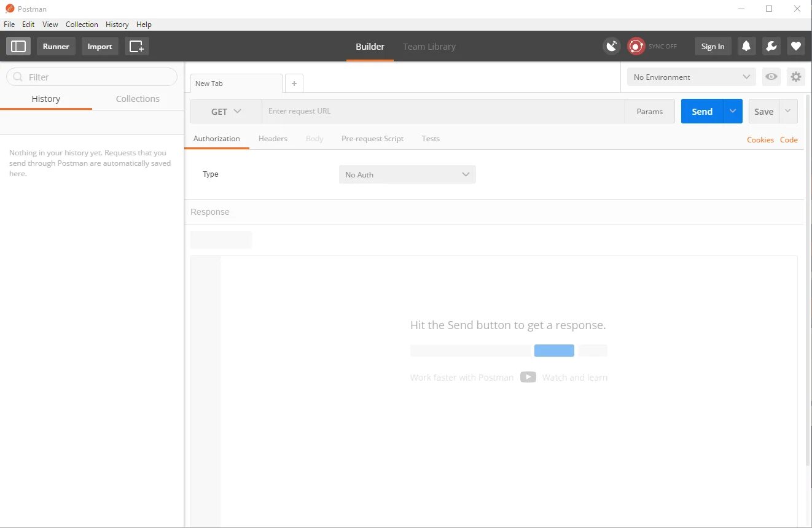812x528 pixels.
Task: Open the File menu
Action: point(9,25)
